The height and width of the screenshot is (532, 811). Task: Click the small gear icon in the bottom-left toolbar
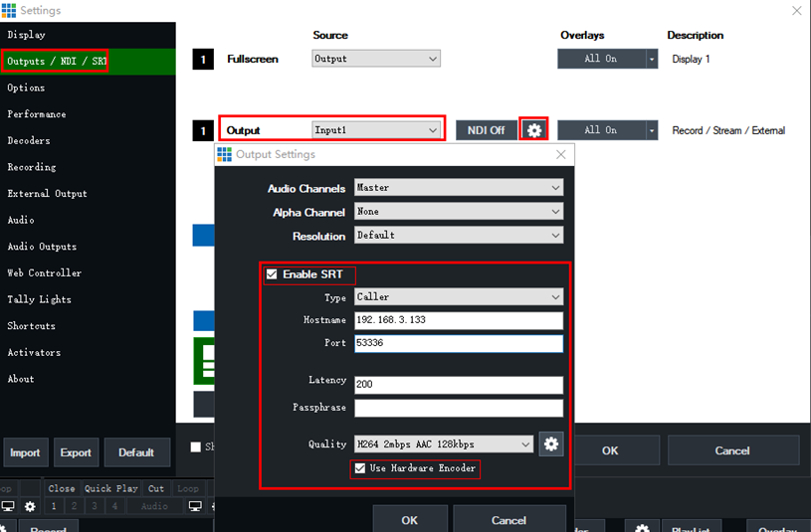[30, 506]
